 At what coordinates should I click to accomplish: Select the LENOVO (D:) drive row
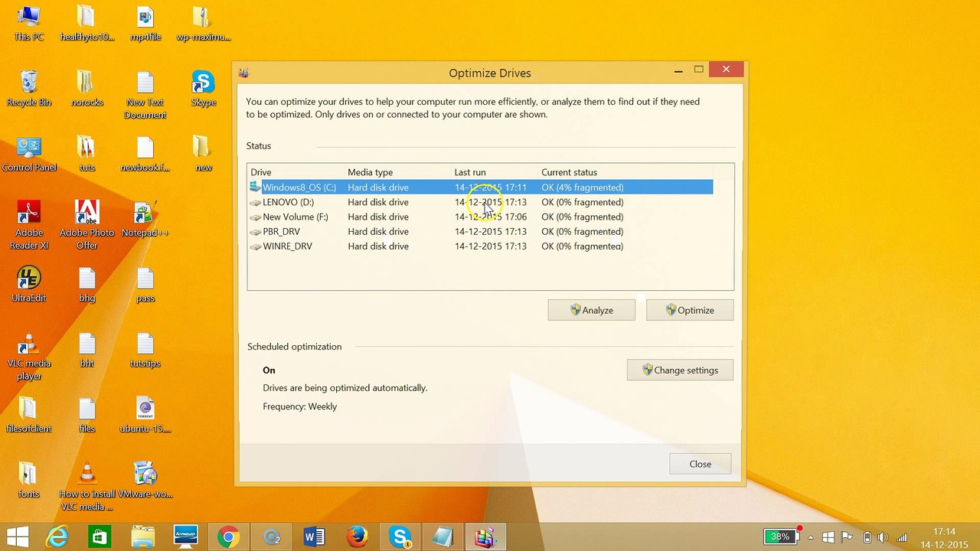[x=481, y=202]
